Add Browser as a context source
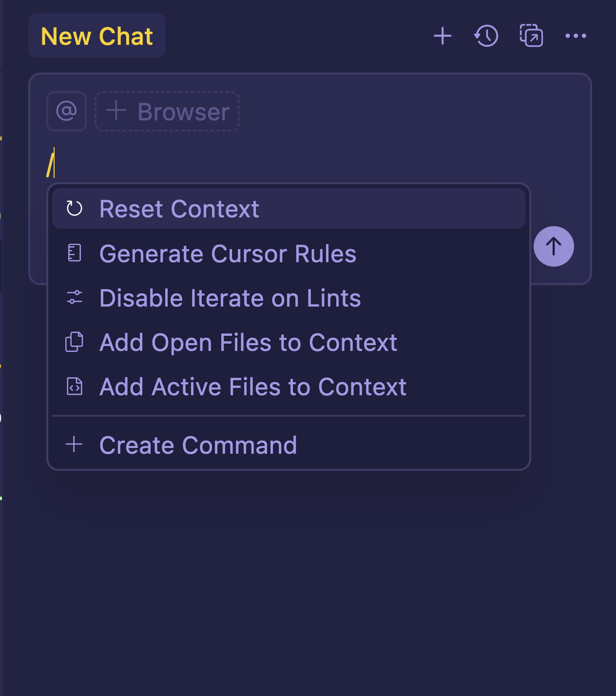The width and height of the screenshot is (616, 696). pyautogui.click(x=167, y=111)
